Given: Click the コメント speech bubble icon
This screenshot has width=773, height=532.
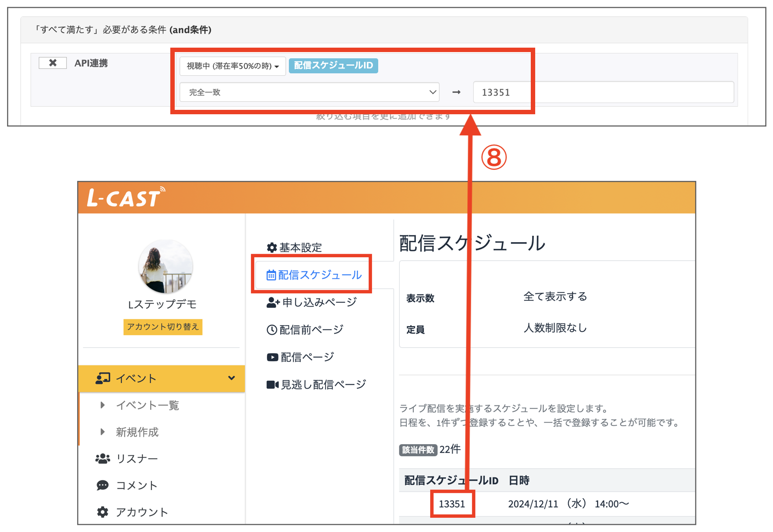Looking at the screenshot, I should [103, 485].
